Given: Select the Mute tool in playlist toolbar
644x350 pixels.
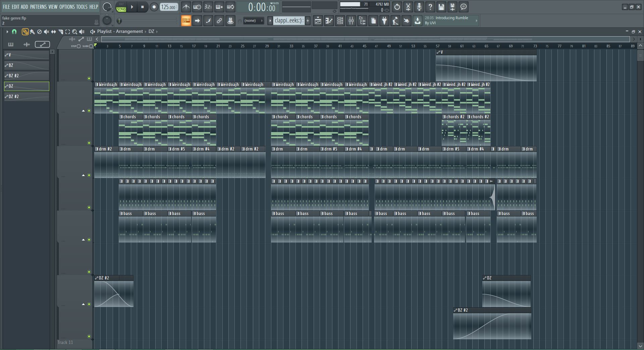Looking at the screenshot, I should tap(46, 32).
